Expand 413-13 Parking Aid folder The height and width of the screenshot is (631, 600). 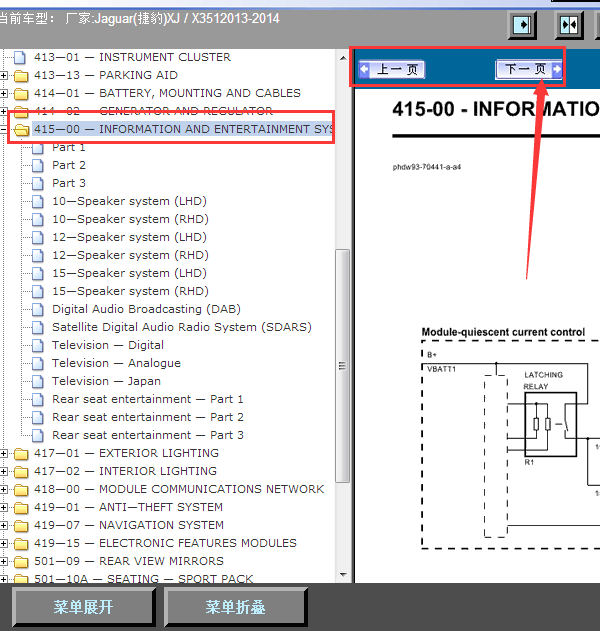point(4,75)
